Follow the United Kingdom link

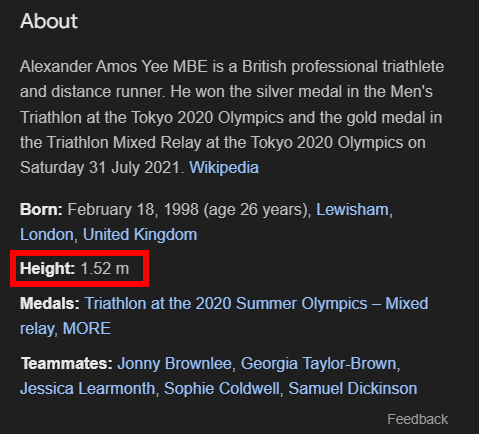[140, 235]
